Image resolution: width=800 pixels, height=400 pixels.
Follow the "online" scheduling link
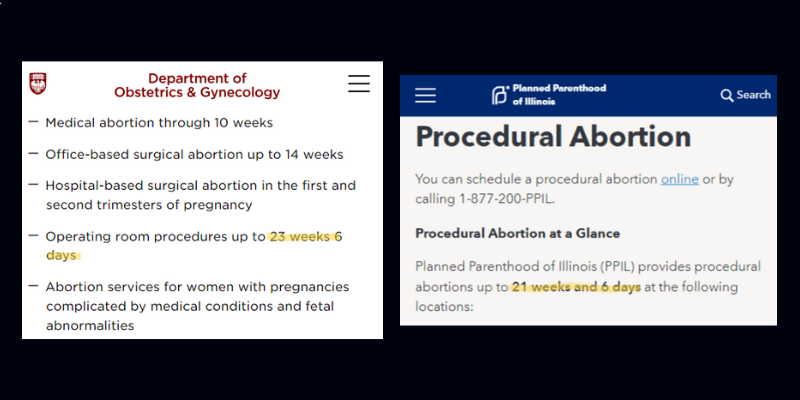pyautogui.click(x=680, y=178)
